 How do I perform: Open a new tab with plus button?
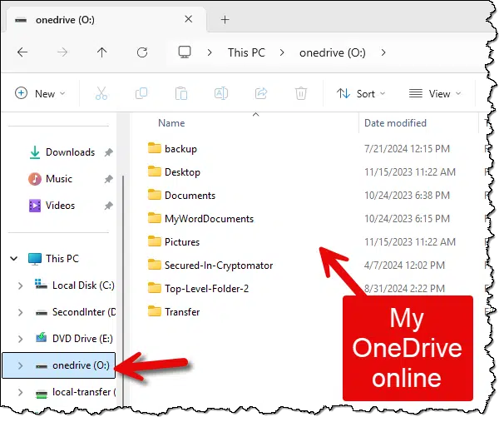[x=225, y=20]
